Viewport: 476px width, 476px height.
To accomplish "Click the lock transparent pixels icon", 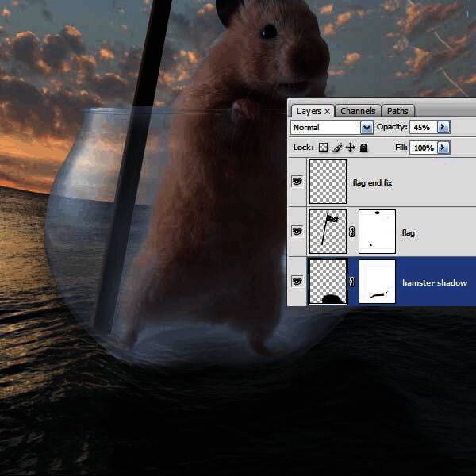I will [323, 148].
